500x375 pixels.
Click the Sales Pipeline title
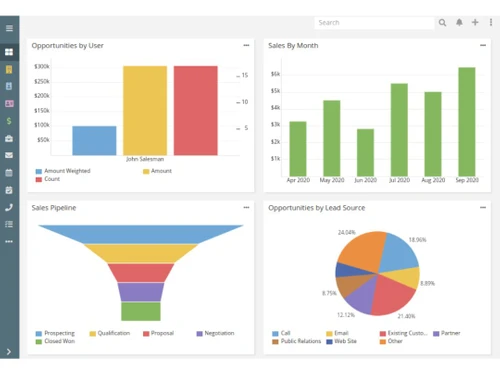[x=54, y=208]
